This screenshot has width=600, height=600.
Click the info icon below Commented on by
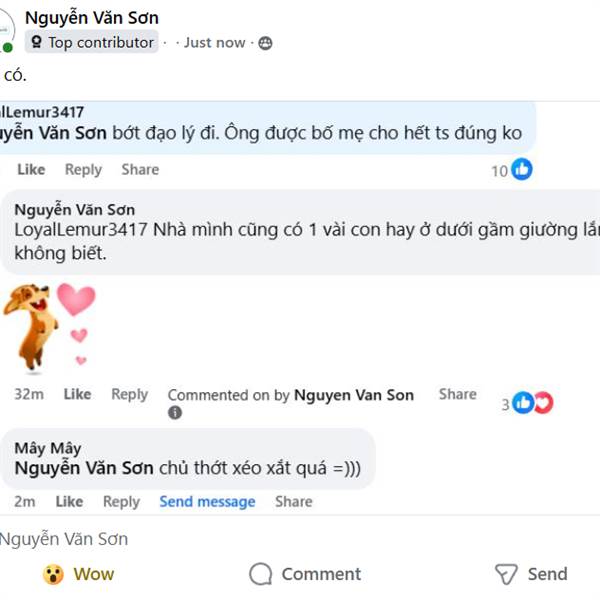[175, 413]
